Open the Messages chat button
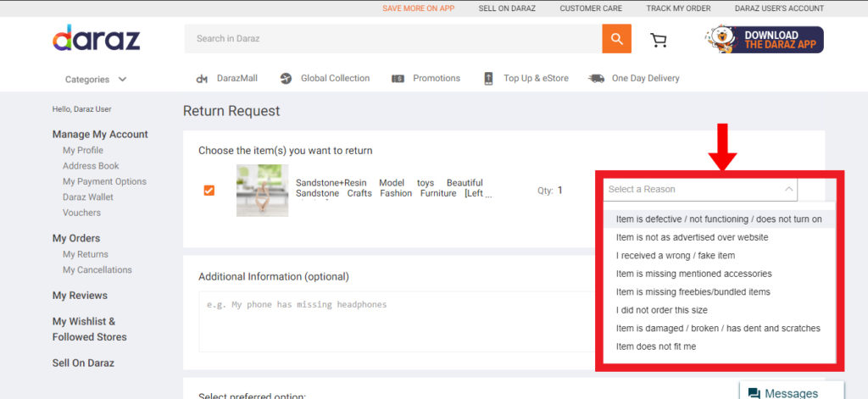The image size is (868, 399). 792,391
